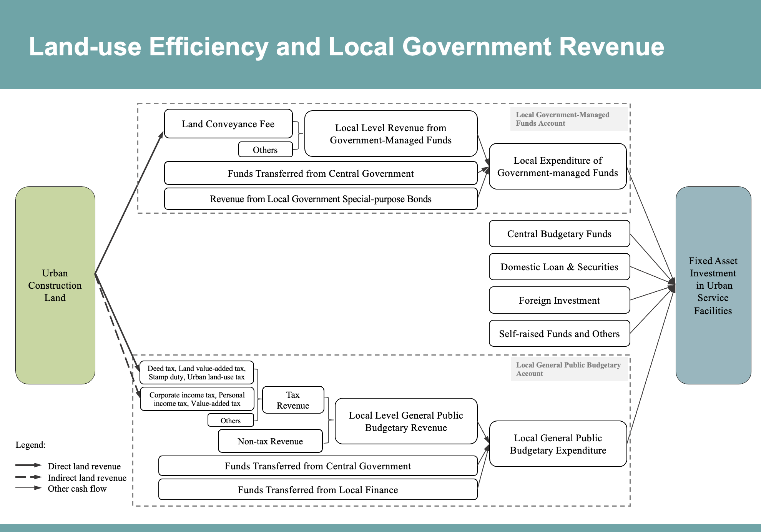
Task: Click the dashed arrow beside Indirect land revenue
Action: pos(28,477)
